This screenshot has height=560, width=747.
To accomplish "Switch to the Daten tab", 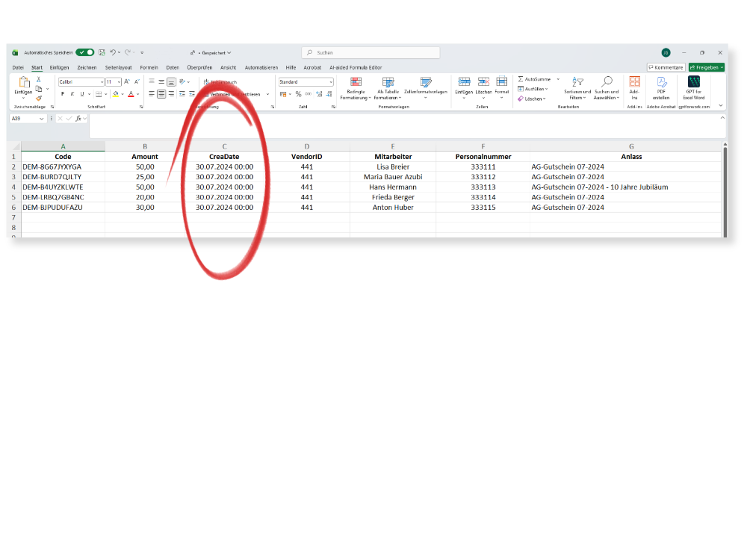I will [173, 67].
